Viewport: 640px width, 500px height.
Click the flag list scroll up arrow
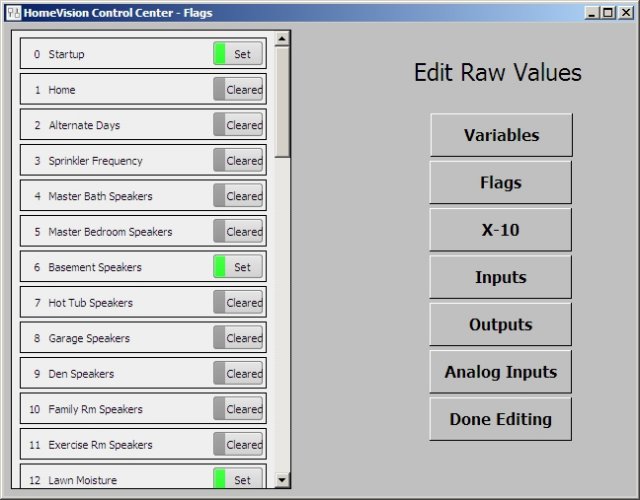tap(282, 39)
